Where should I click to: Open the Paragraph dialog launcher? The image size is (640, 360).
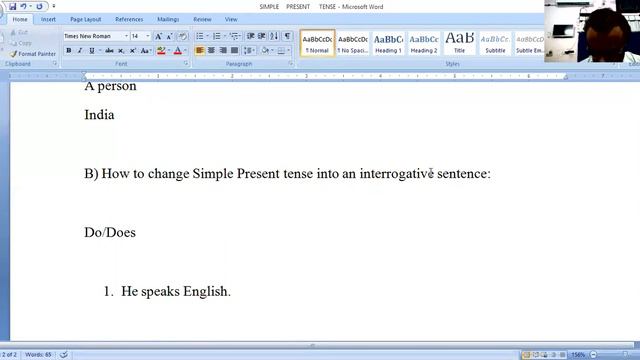coord(291,64)
